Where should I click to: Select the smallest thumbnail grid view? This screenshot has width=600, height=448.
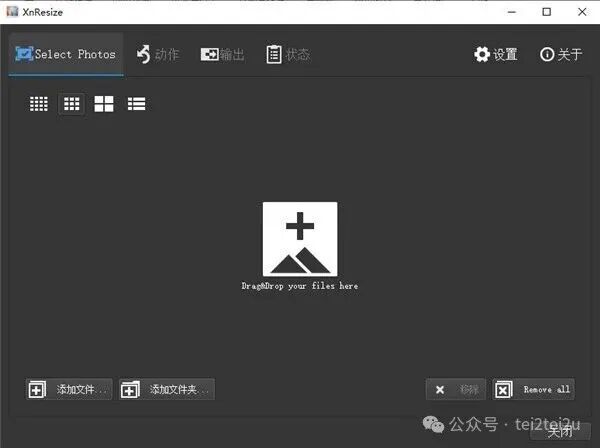pyautogui.click(x=39, y=104)
